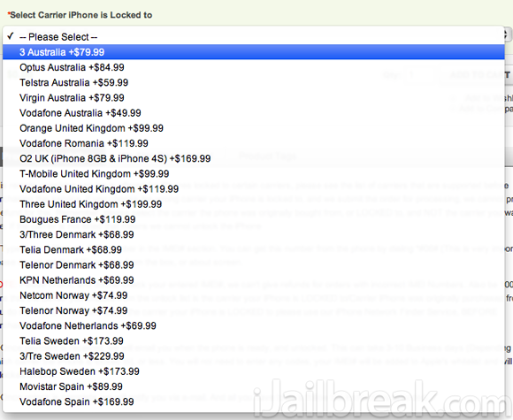Select Telenor Denmark +$68.99
The width and height of the screenshot is (513, 420).
tap(254, 265)
